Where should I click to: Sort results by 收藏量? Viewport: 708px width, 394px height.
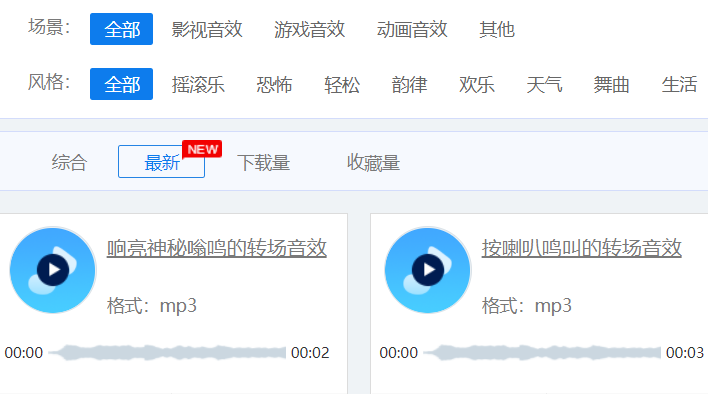click(x=373, y=162)
